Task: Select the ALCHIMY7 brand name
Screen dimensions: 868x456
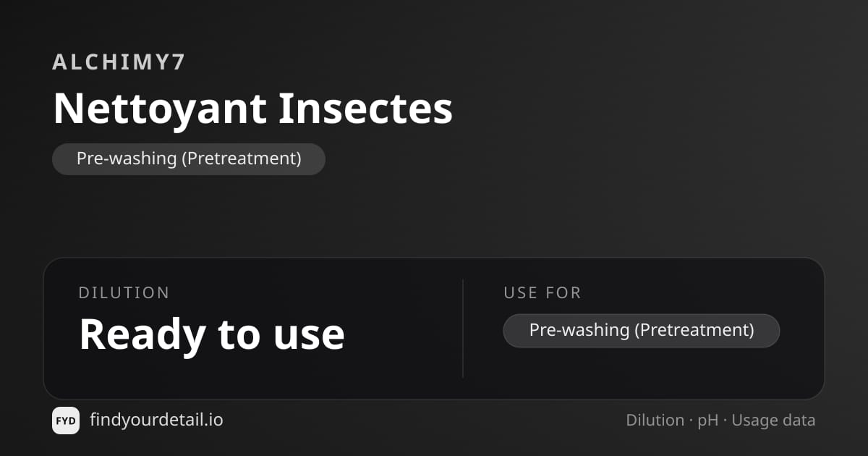Action: tap(119, 62)
